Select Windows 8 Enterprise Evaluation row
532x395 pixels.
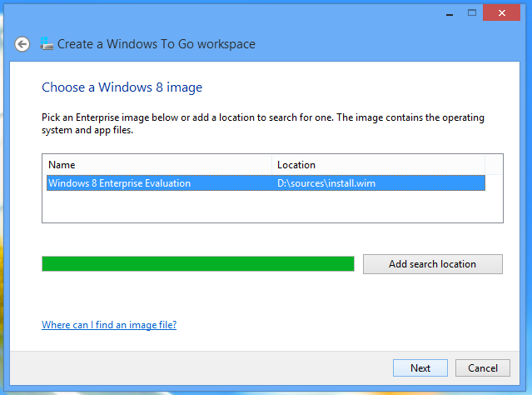(x=266, y=183)
